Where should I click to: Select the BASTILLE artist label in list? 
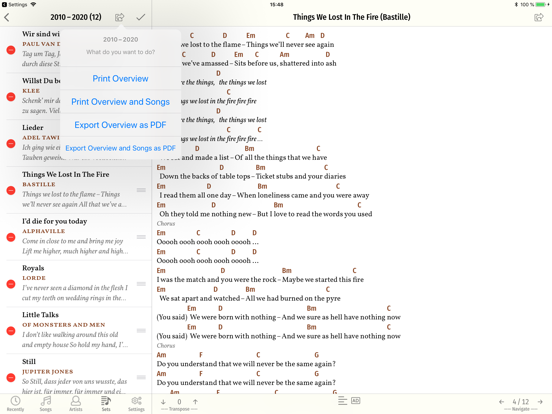point(39,184)
